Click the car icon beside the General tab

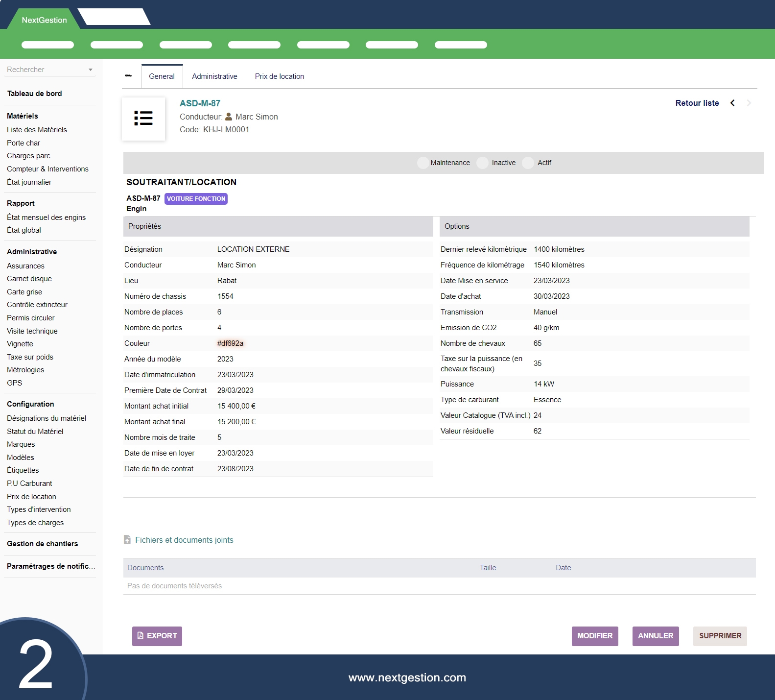pyautogui.click(x=128, y=76)
